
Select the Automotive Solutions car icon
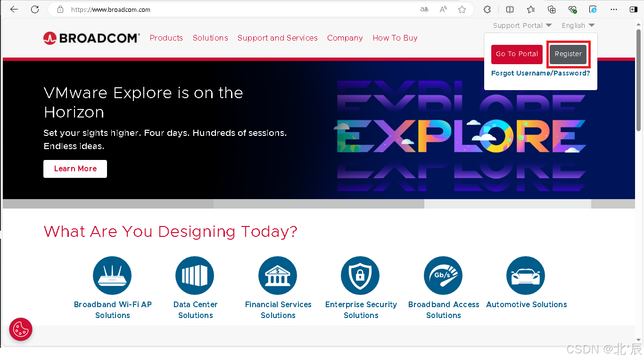(526, 276)
